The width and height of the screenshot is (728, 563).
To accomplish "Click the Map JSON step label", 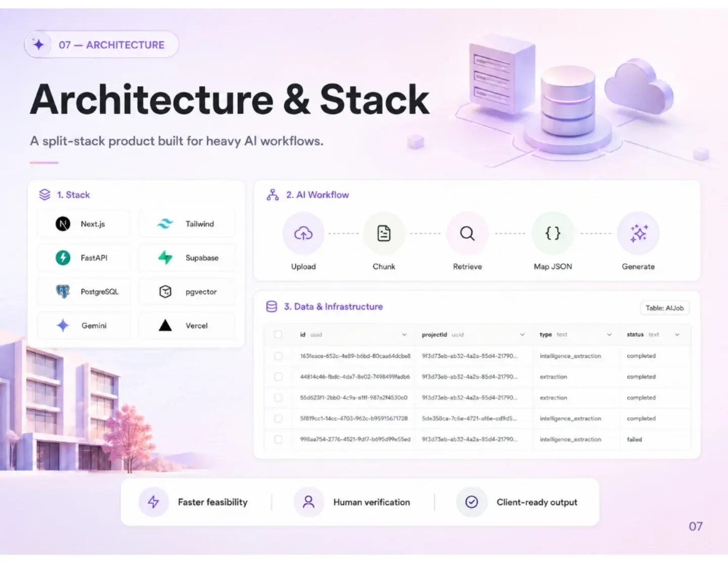I will pos(553,267).
